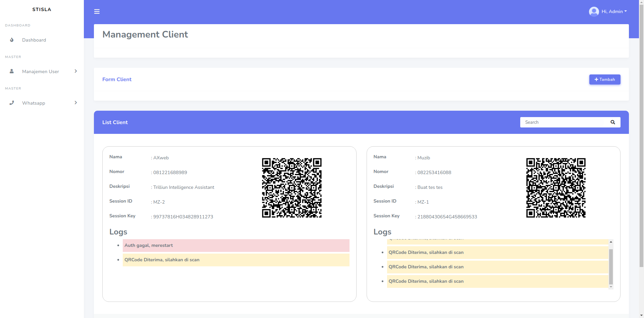Click the hamburger menu icon to toggle sidebar
Screen dimensions: 644x318
97,12
